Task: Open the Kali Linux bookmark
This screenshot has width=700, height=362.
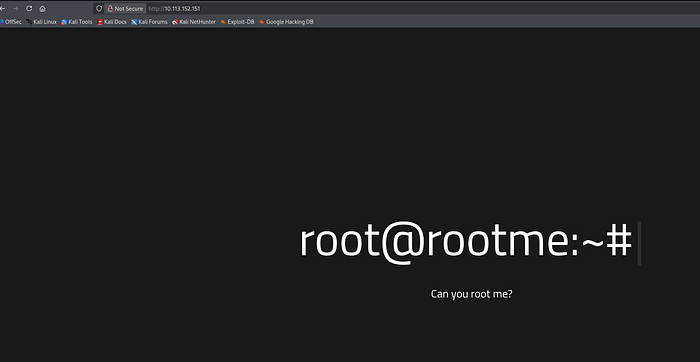Action: pyautogui.click(x=42, y=21)
